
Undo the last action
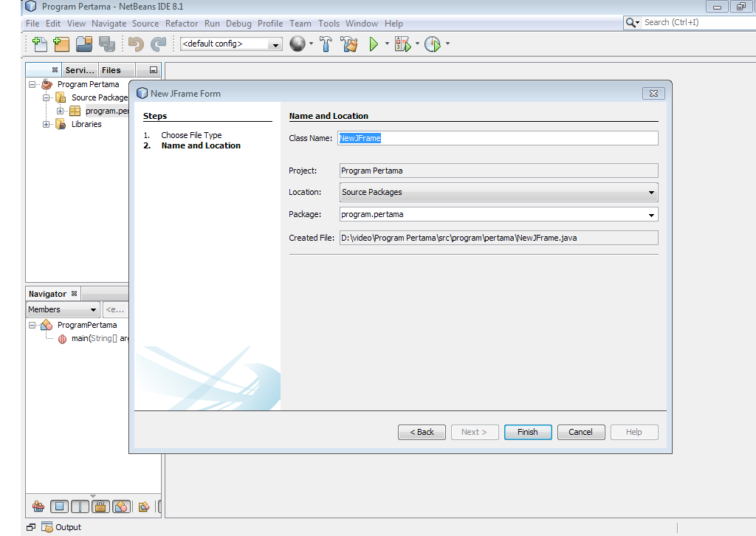click(x=134, y=44)
